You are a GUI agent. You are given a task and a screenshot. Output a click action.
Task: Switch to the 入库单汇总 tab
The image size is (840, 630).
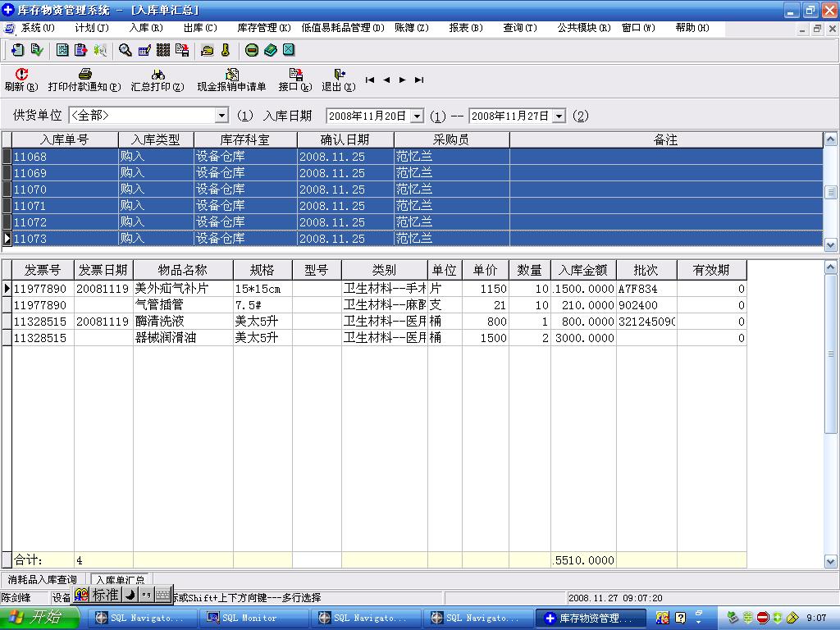point(121,580)
